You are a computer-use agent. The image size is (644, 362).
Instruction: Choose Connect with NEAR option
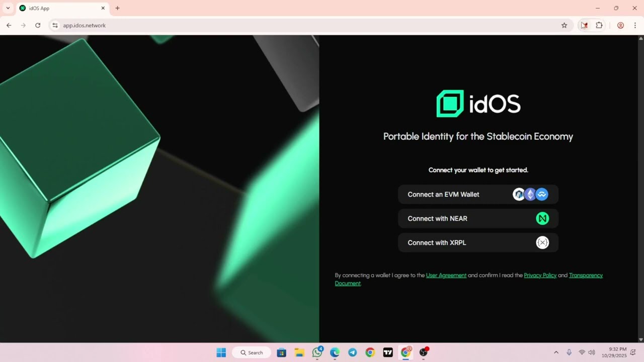478,219
